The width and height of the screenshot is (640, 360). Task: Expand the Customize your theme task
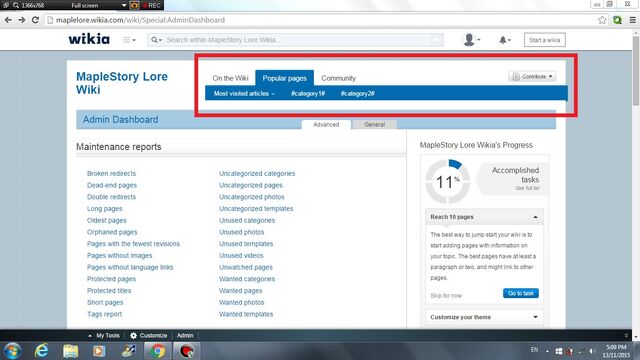point(484,317)
